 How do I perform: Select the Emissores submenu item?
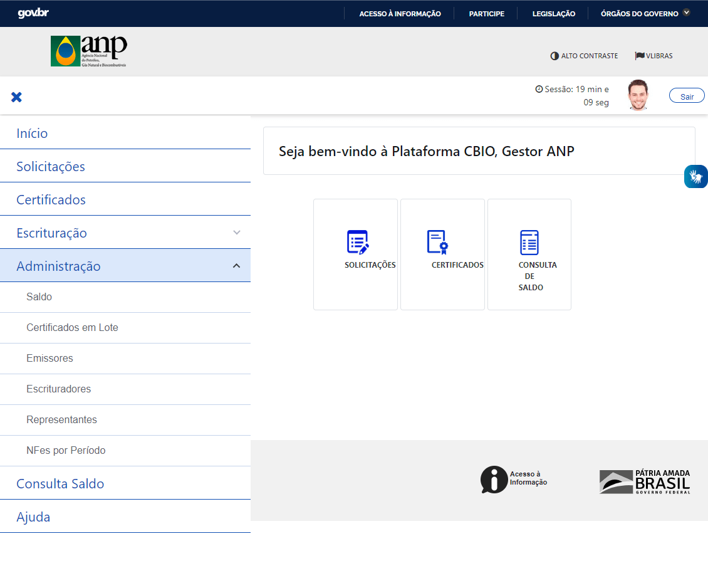[x=49, y=359]
